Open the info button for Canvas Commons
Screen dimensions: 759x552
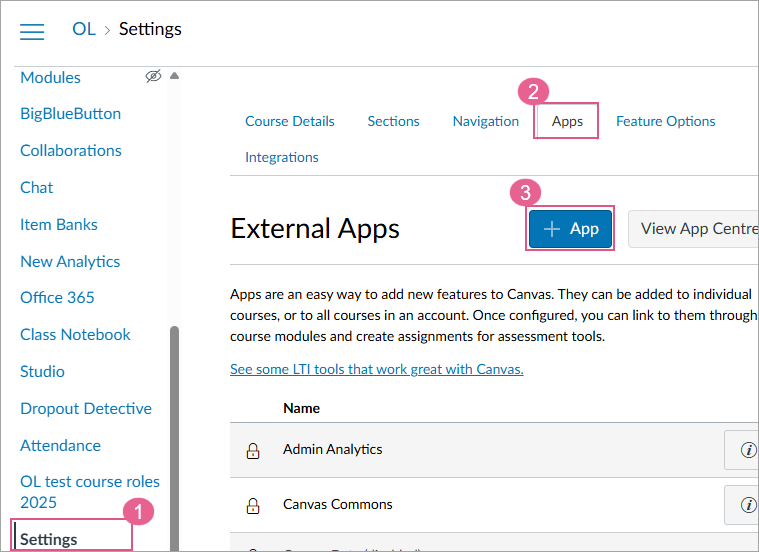tap(742, 505)
